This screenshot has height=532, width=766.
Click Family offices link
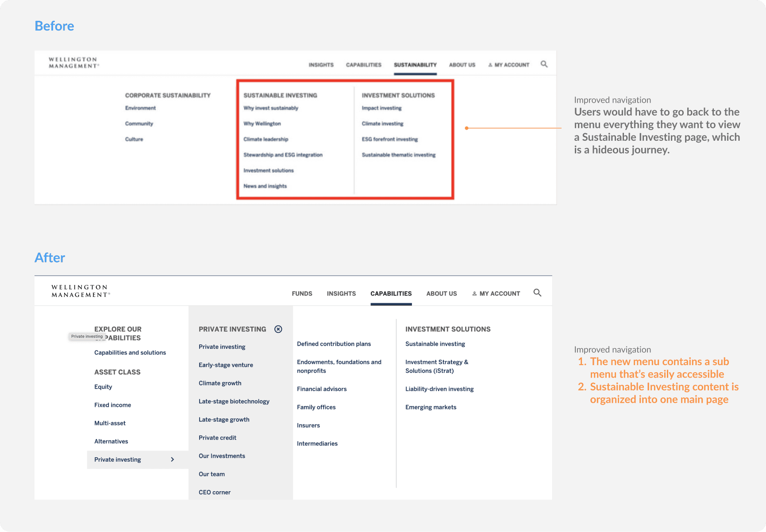click(x=316, y=407)
